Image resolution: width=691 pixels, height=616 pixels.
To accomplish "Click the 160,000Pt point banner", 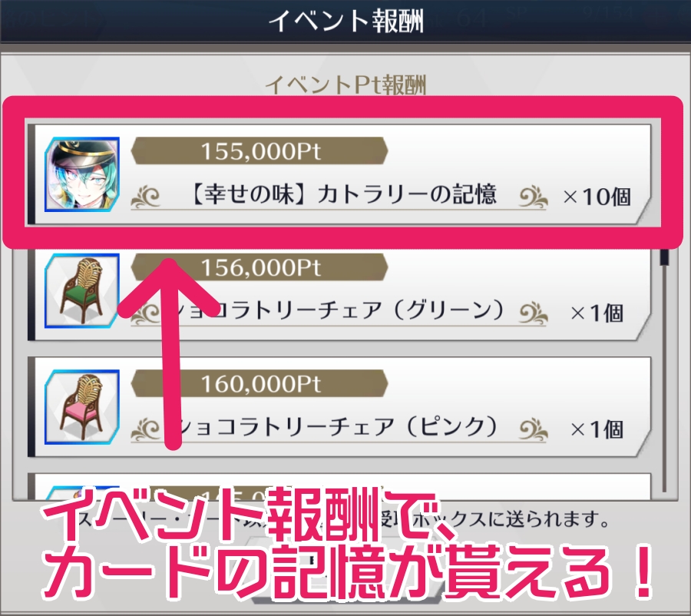I will (260, 383).
